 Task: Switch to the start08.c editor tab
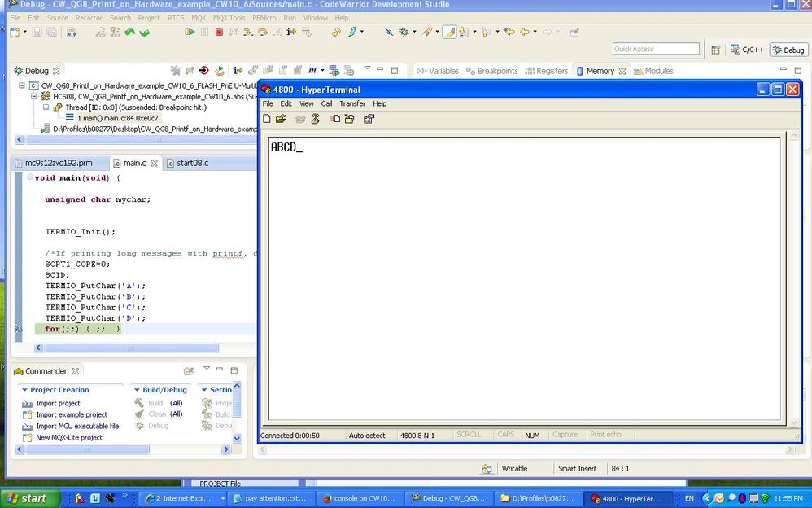187,163
